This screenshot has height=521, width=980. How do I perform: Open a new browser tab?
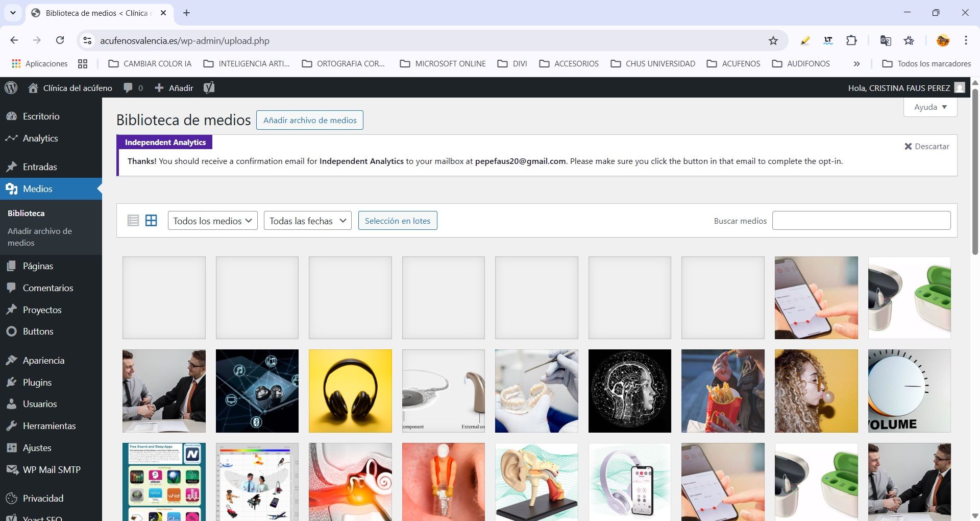tap(186, 13)
